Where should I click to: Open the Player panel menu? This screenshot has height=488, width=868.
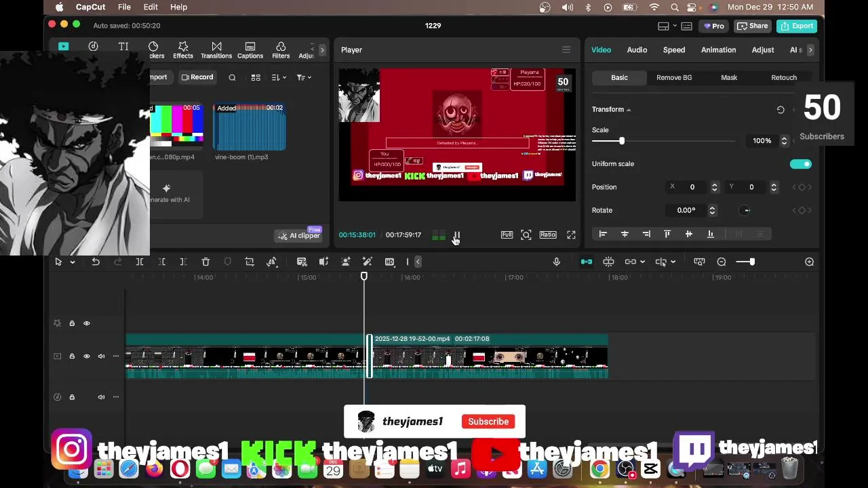pos(566,49)
